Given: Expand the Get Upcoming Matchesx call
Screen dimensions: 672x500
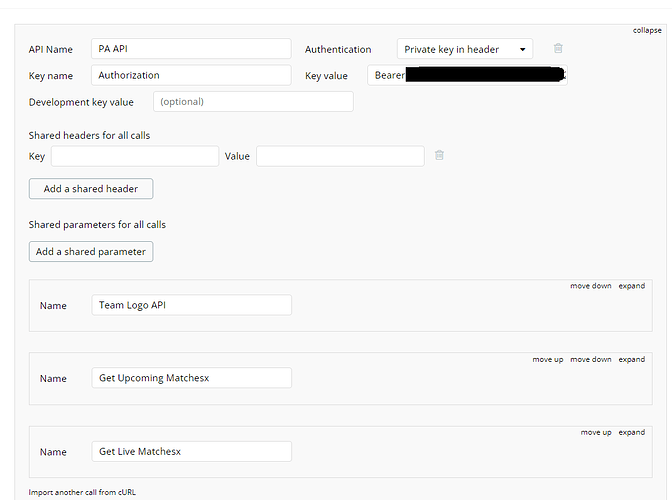Looking at the screenshot, I should coord(631,359).
